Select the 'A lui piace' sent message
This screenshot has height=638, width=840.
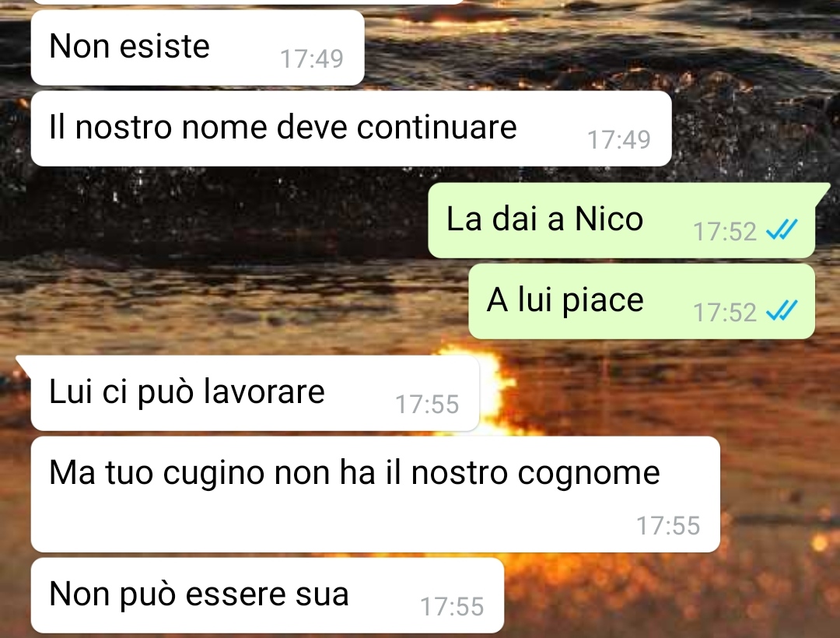click(x=642, y=301)
